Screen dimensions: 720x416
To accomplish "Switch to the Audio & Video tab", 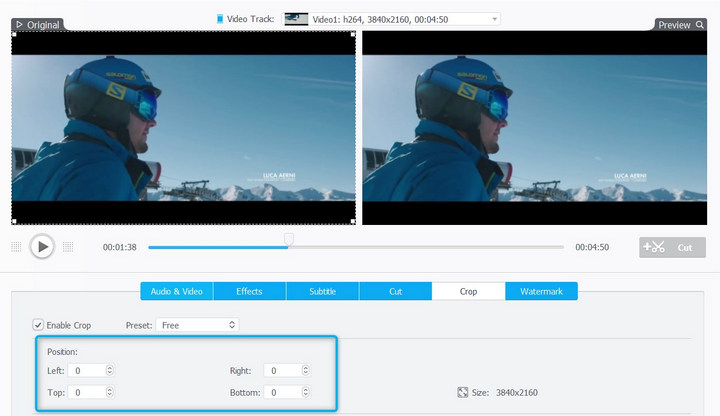I will click(176, 291).
